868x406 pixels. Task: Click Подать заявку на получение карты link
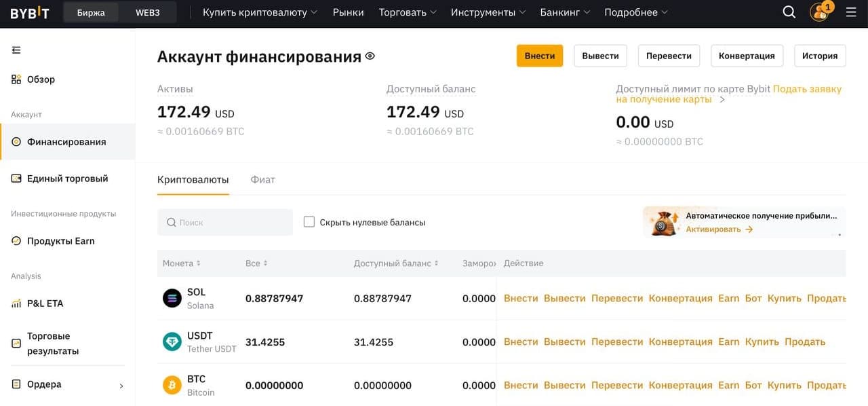(729, 94)
